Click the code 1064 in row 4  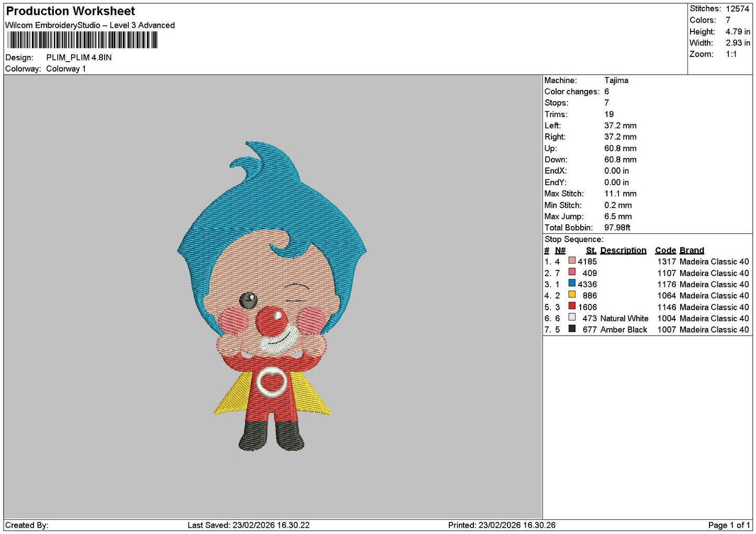(667, 296)
